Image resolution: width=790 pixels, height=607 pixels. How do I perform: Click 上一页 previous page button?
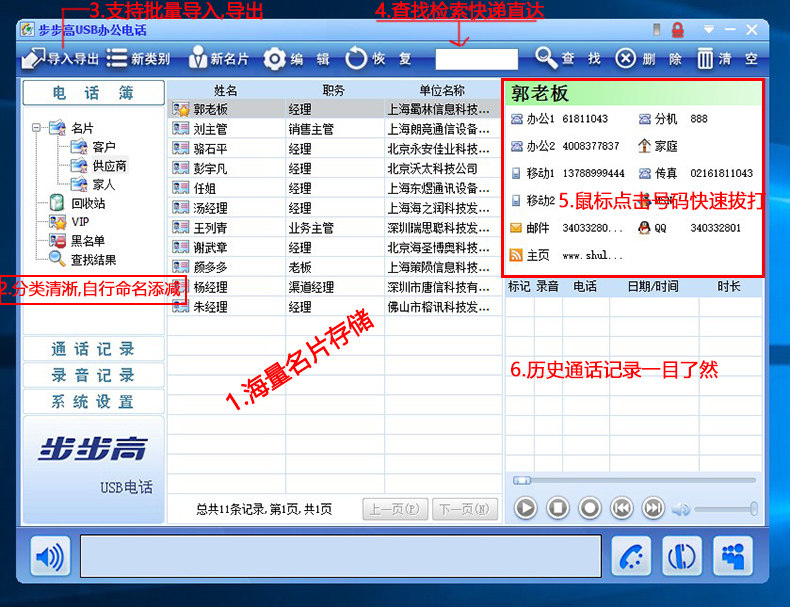click(x=395, y=509)
